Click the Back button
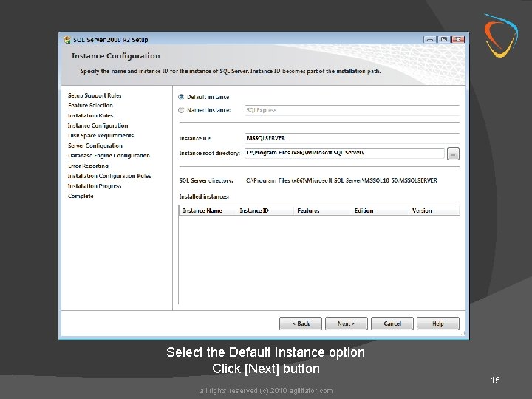This screenshot has width=532, height=399. [300, 324]
